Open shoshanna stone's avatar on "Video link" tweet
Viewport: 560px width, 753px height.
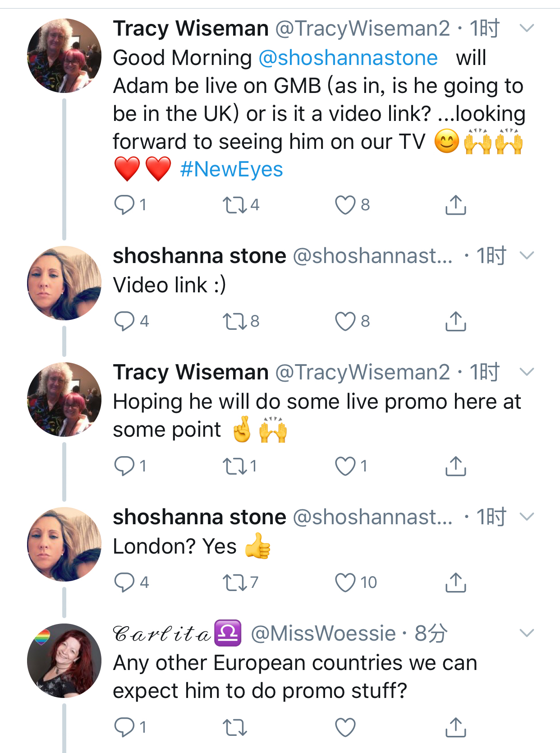[x=64, y=283]
